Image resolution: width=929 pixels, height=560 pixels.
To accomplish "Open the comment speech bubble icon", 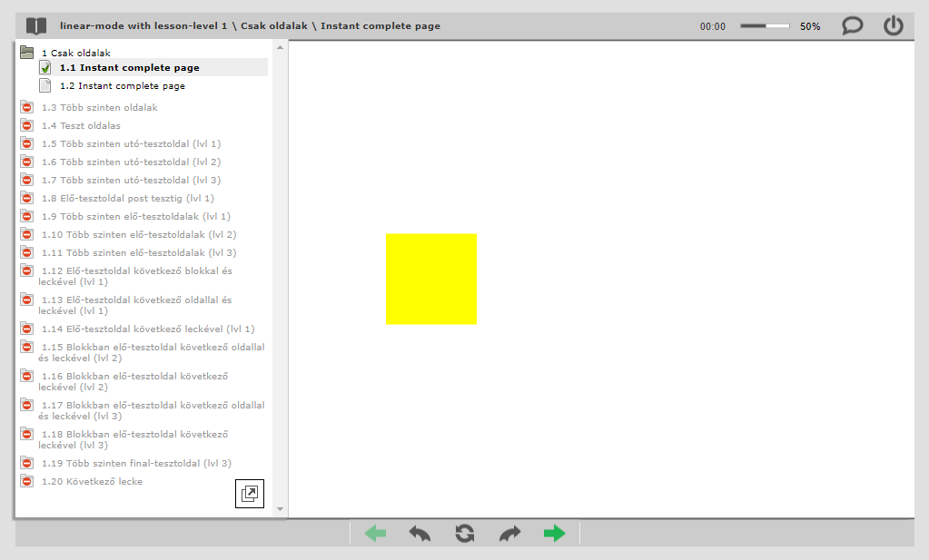I will click(852, 26).
